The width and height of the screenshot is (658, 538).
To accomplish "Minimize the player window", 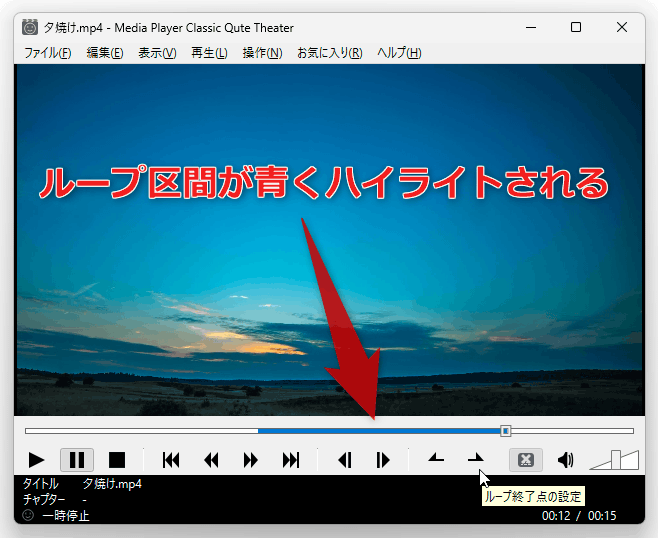I will pos(531,27).
